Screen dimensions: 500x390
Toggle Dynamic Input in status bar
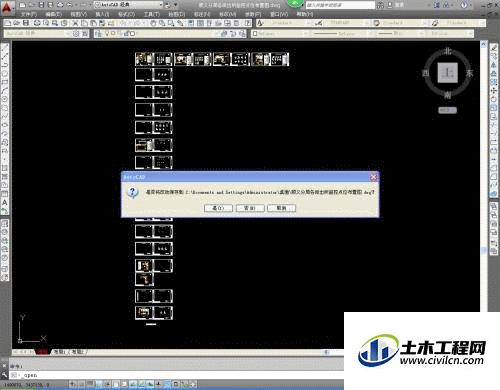point(150,384)
